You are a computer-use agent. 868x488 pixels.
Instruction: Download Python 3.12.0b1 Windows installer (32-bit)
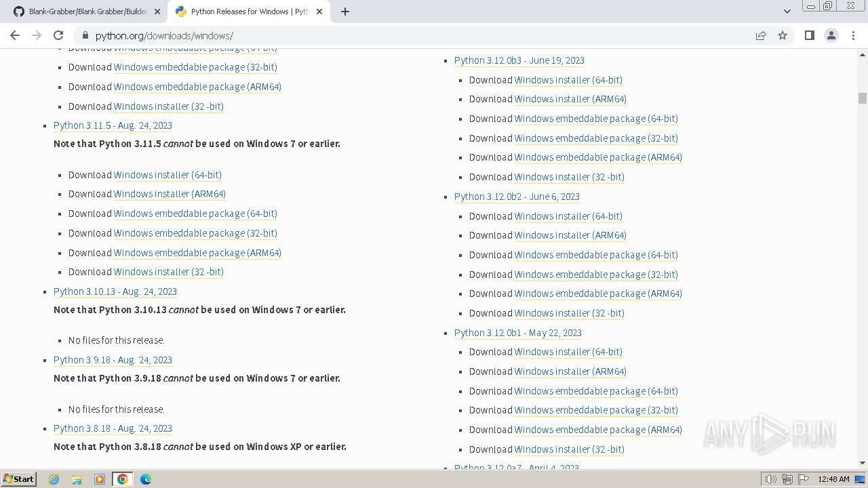[570, 449]
